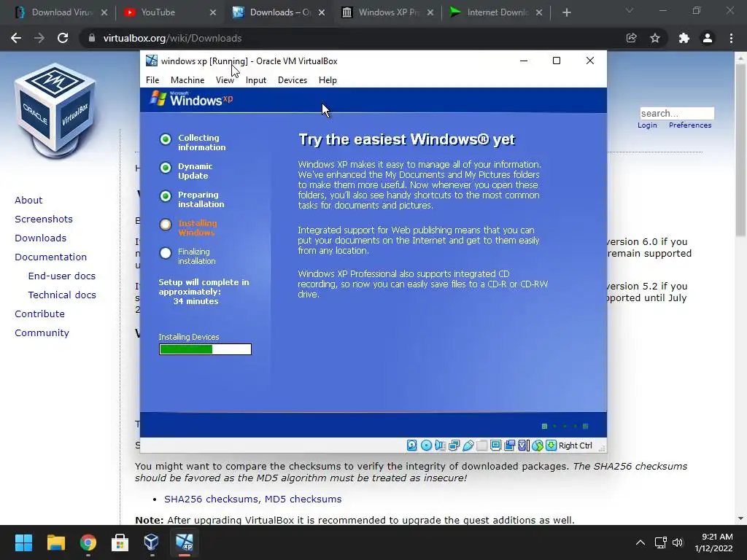Image resolution: width=747 pixels, height=560 pixels.
Task: Open Chrome tab search dropdown arrow
Action: pyautogui.click(x=630, y=10)
